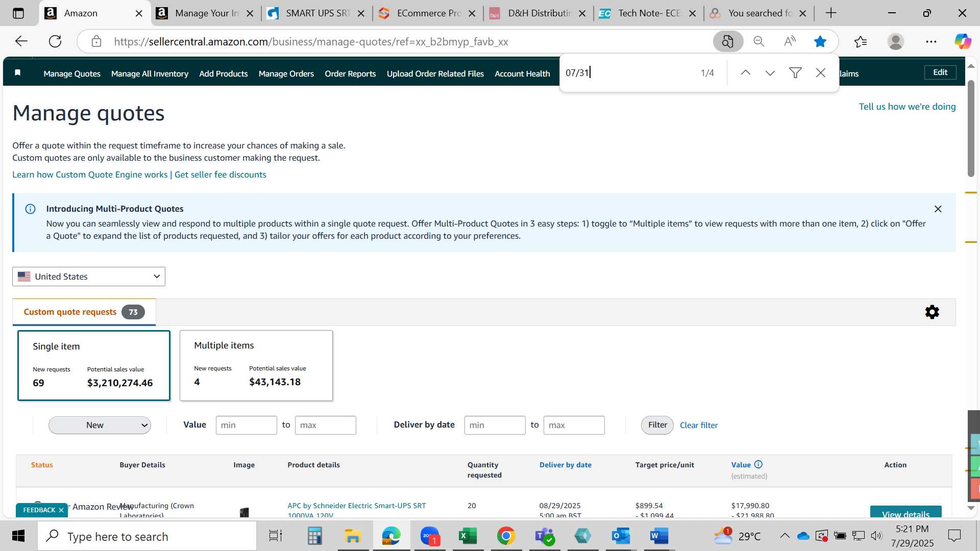Open the find bar filter options icon
This screenshot has height=551, width=980.
click(795, 73)
